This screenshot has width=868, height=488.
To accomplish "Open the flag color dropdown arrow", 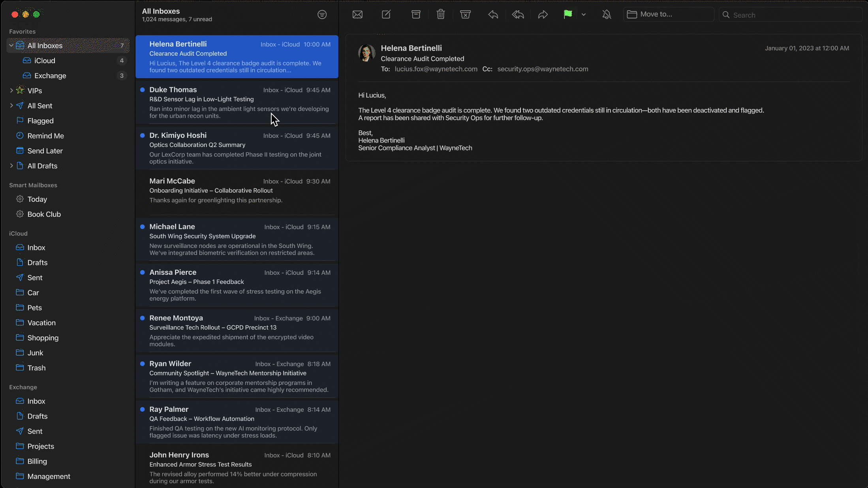I will 584,15.
